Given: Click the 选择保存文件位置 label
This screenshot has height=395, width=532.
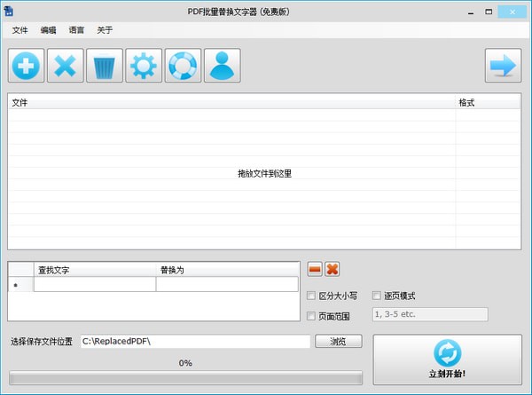Looking at the screenshot, I should click(x=42, y=342).
